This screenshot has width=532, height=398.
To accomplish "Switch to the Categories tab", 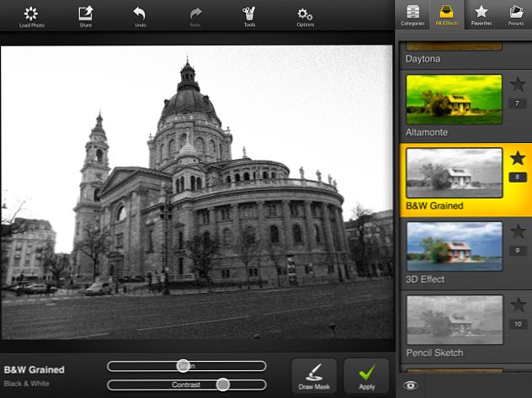I will pyautogui.click(x=412, y=15).
